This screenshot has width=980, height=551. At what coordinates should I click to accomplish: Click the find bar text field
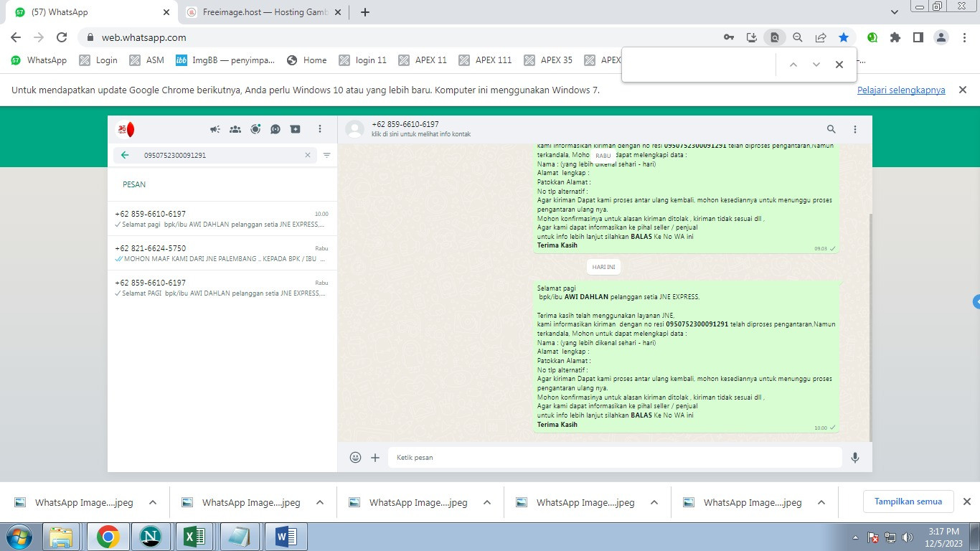699,65
